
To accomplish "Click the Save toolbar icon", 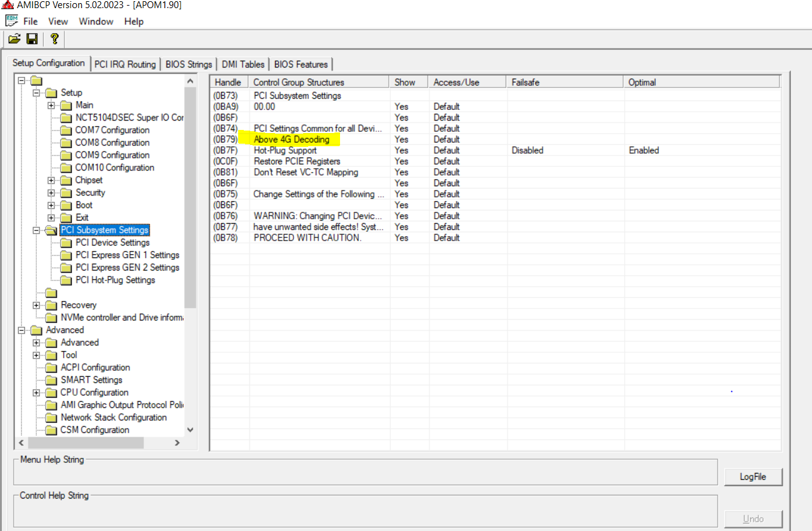I will (x=33, y=39).
